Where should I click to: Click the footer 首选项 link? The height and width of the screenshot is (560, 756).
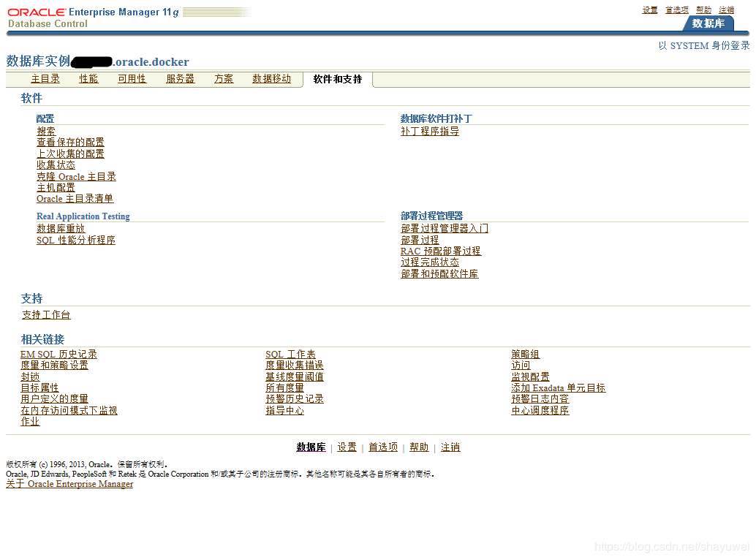[383, 447]
